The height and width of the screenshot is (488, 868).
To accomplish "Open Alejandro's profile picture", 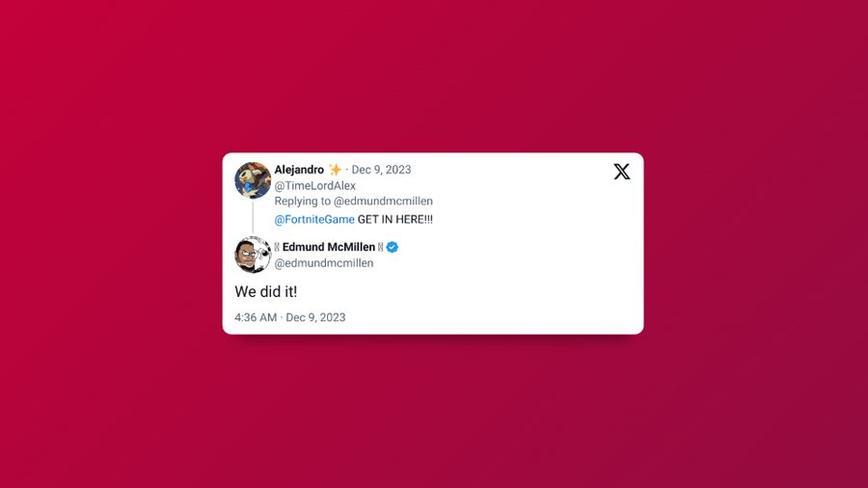I will tap(253, 180).
